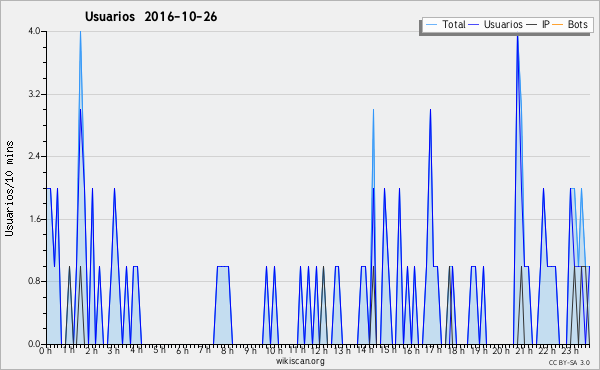
Task: Click the 'CC BY-SA 3.0' license text
Action: click(569, 362)
